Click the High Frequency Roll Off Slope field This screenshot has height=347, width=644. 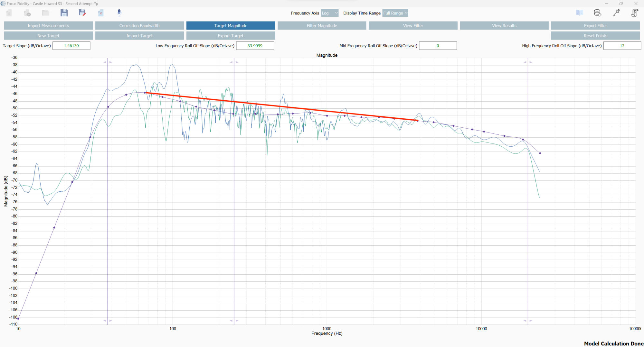click(622, 46)
